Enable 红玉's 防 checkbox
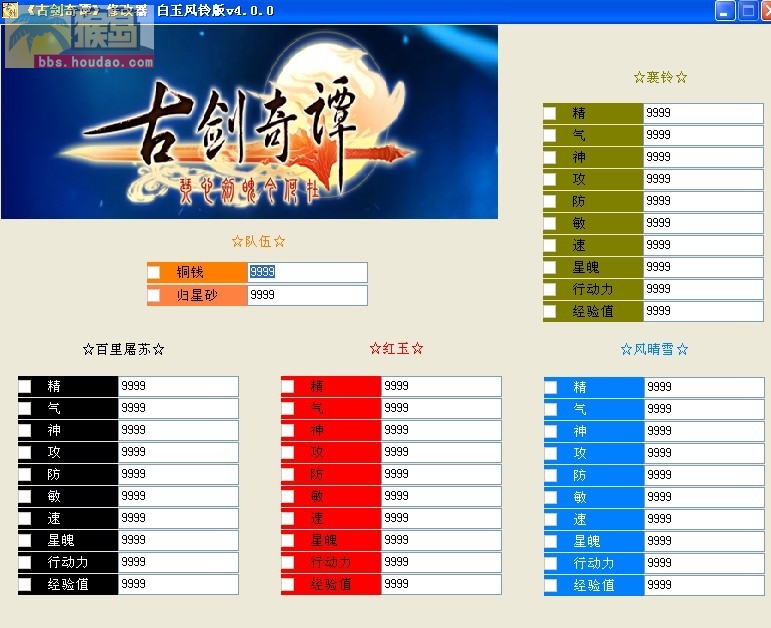Image resolution: width=771 pixels, height=628 pixels. 288,475
